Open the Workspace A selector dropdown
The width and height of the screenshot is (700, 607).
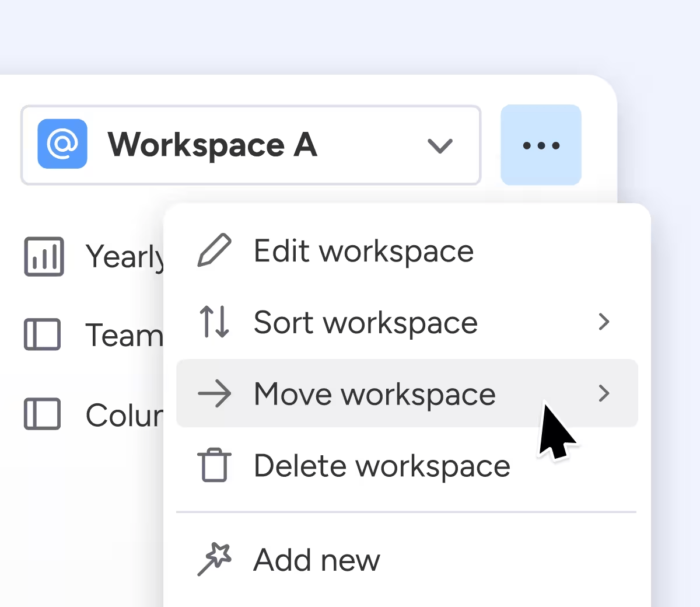pos(251,145)
